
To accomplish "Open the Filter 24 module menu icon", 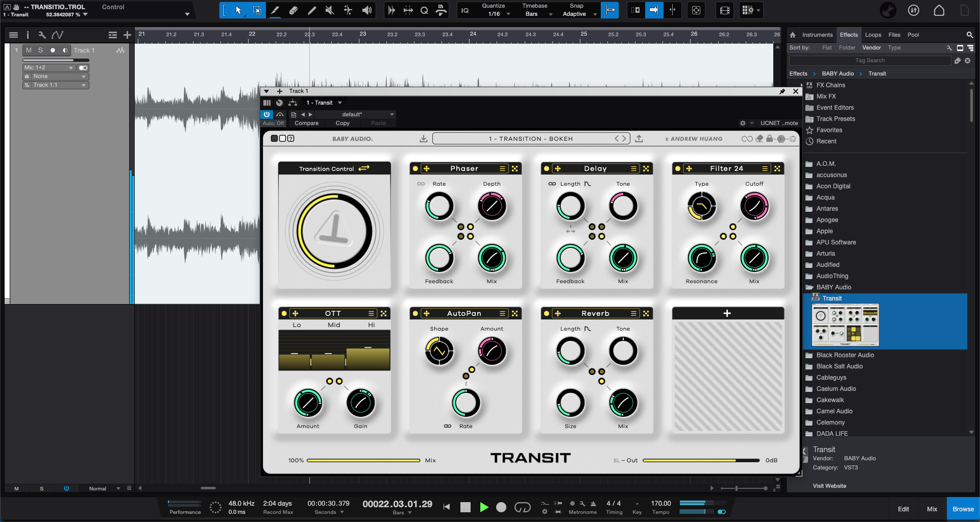I will click(765, 168).
